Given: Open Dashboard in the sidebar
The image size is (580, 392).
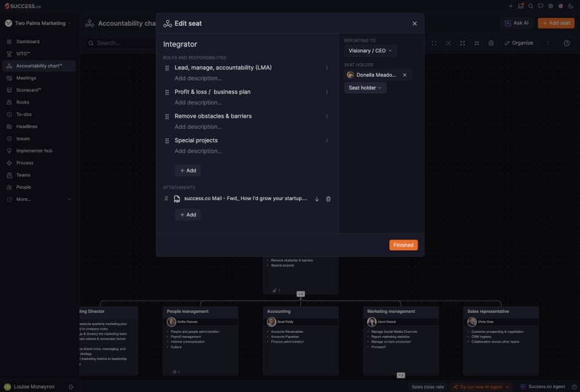Looking at the screenshot, I should [x=28, y=41].
